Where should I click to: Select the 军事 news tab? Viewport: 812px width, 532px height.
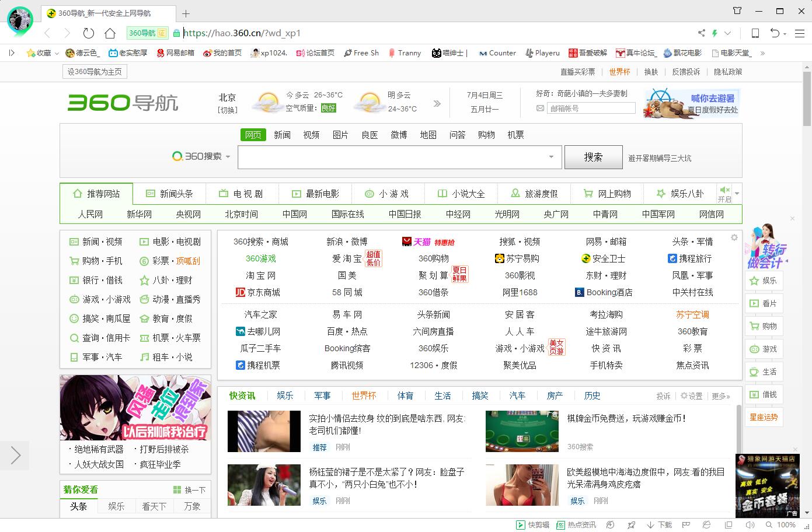click(x=322, y=395)
